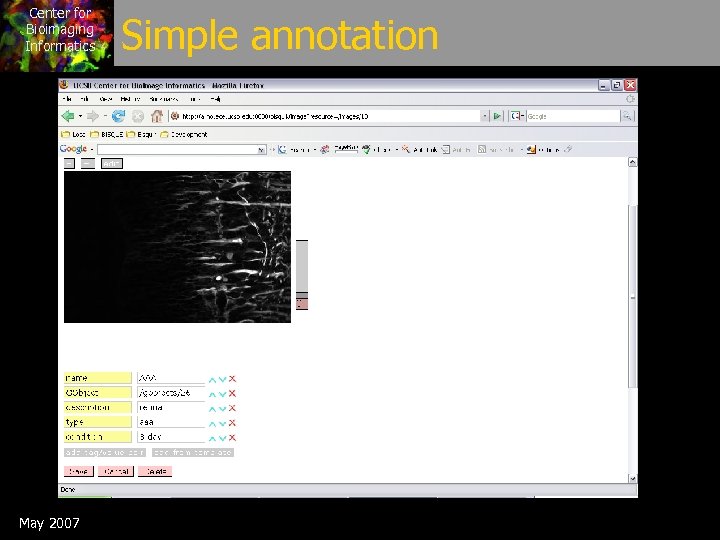Viewport: 720px width, 540px height.
Task: Click the yellow name tag label field
Action: [x=98, y=378]
